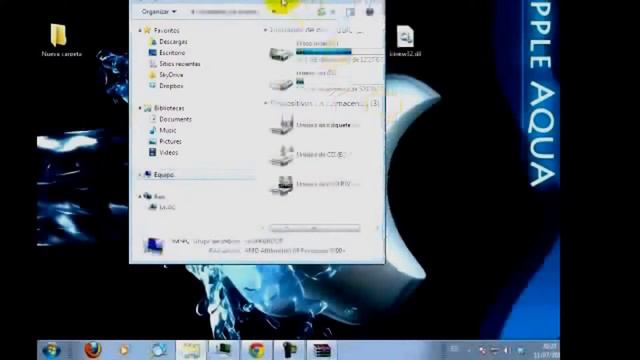Toggle the preview pane button
640x360 pixels.
pyautogui.click(x=350, y=12)
